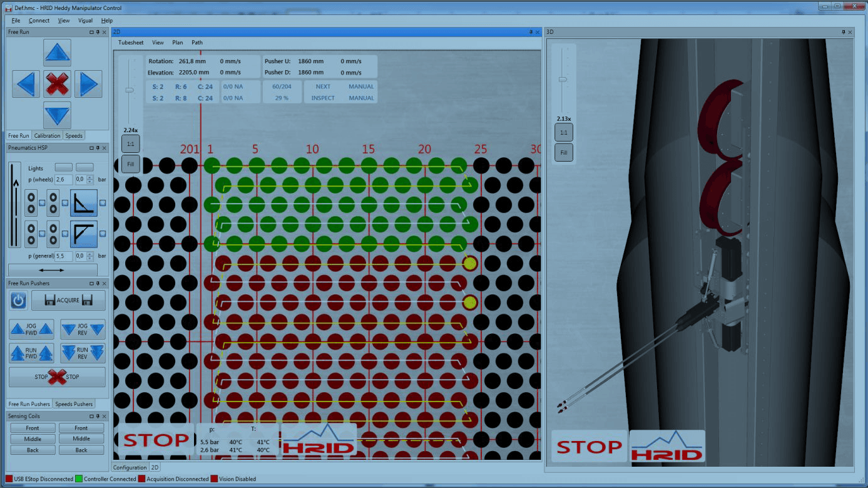This screenshot has width=868, height=488.
Task: Click the ACQUIRE button
Action: click(68, 301)
